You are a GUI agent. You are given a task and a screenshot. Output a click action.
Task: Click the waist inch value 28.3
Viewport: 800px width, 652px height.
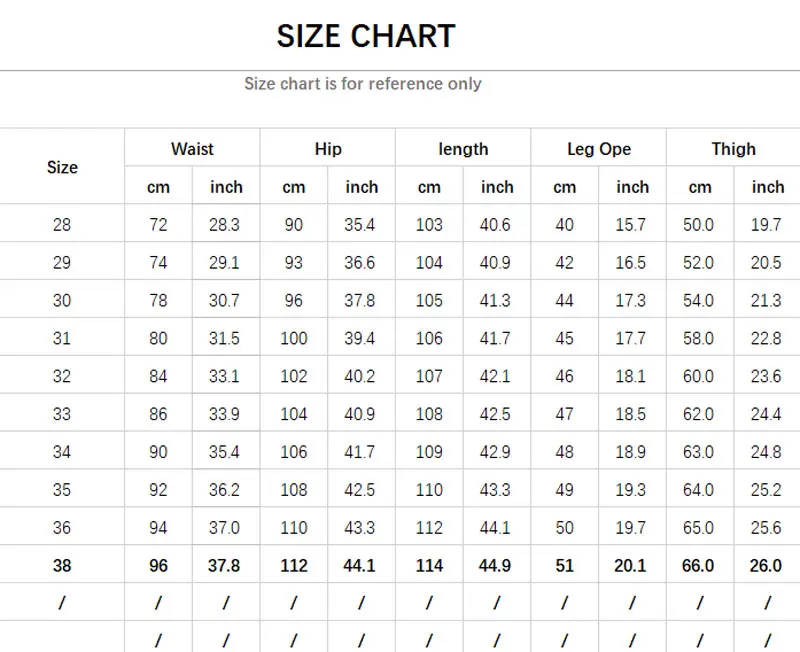[226, 225]
